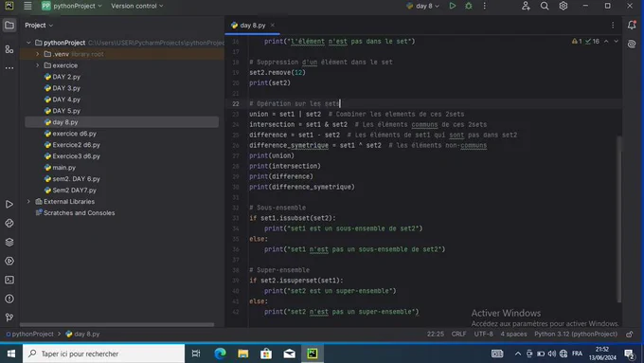The width and height of the screenshot is (644, 363).
Task: Open the Terminal tool window
Action: tap(9, 280)
